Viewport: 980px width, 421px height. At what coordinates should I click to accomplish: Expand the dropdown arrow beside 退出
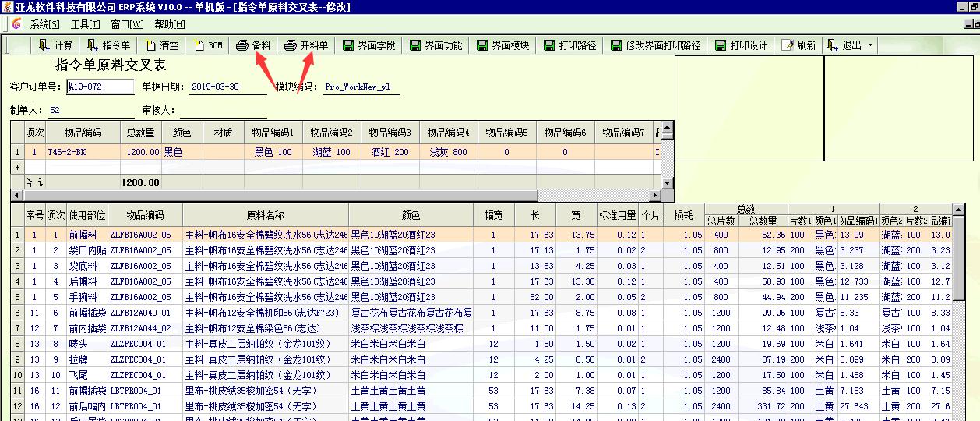click(x=870, y=45)
